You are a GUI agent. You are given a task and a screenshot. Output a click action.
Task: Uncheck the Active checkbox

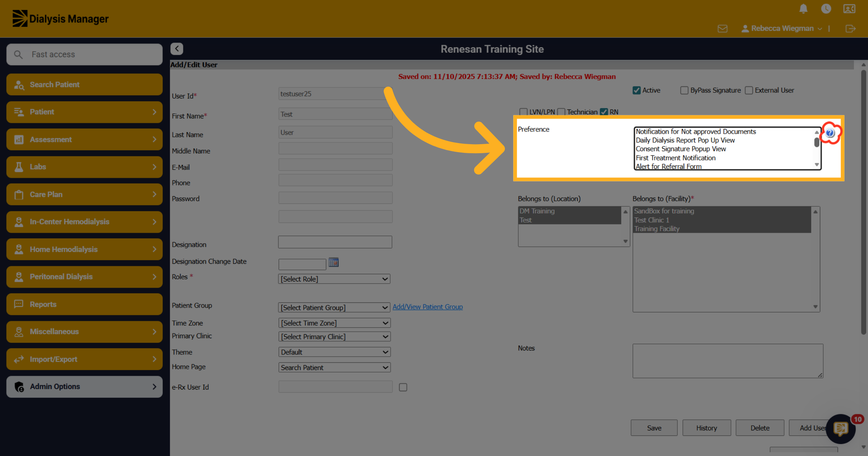(x=637, y=90)
